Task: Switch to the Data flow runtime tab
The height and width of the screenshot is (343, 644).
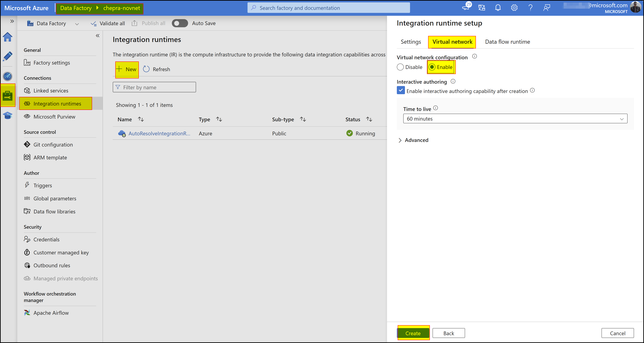Action: [x=507, y=42]
